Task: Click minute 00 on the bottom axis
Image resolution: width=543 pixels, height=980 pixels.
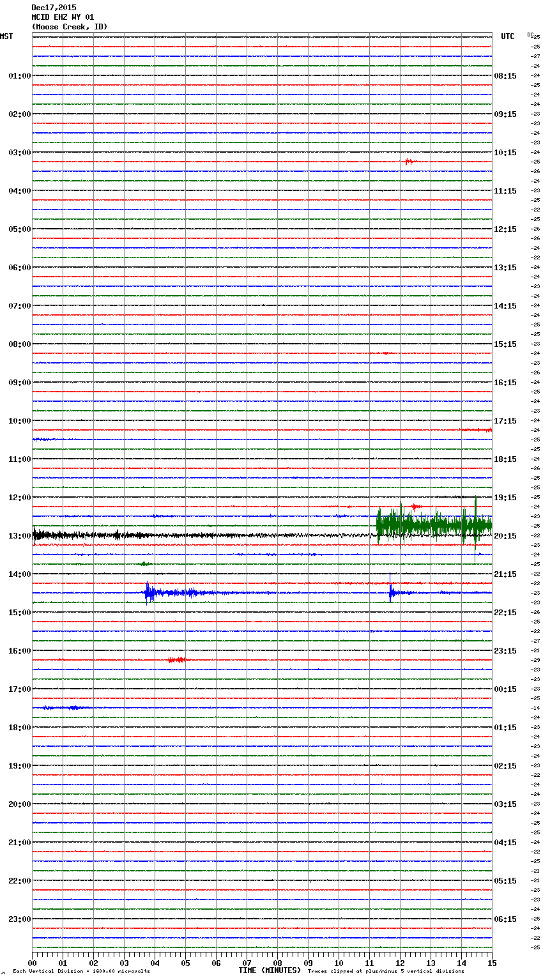Action: coord(32,963)
